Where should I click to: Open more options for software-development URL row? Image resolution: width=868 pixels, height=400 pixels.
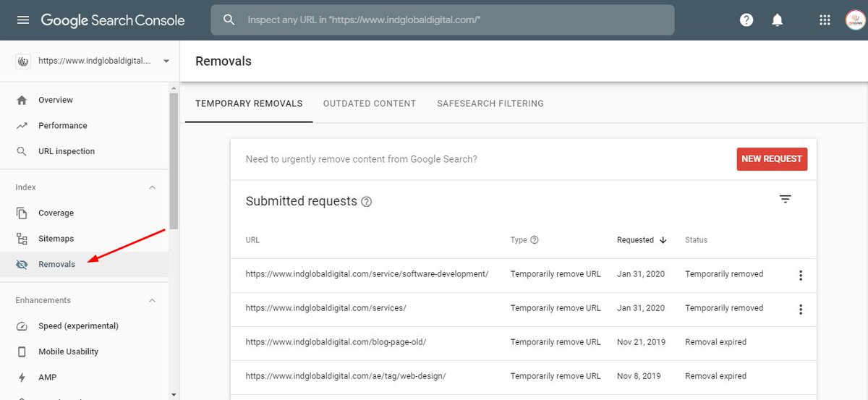coord(800,275)
